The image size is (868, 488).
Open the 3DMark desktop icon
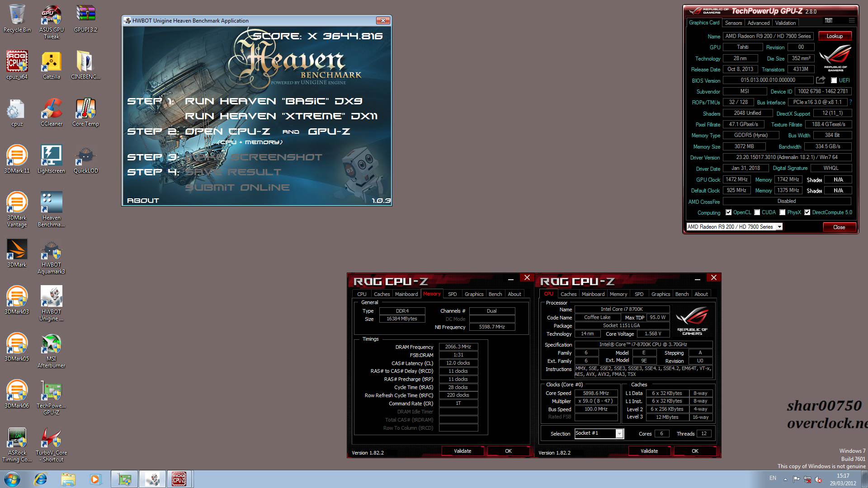coord(17,253)
